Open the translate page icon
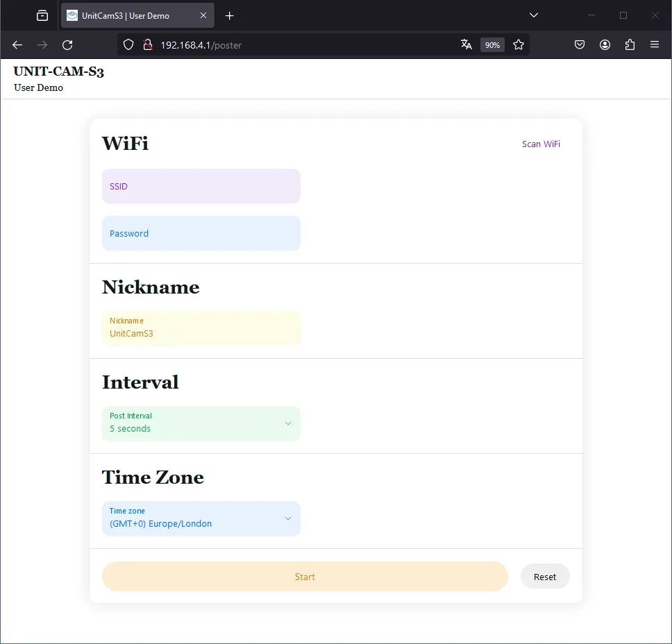The width and height of the screenshot is (672, 644). (467, 45)
